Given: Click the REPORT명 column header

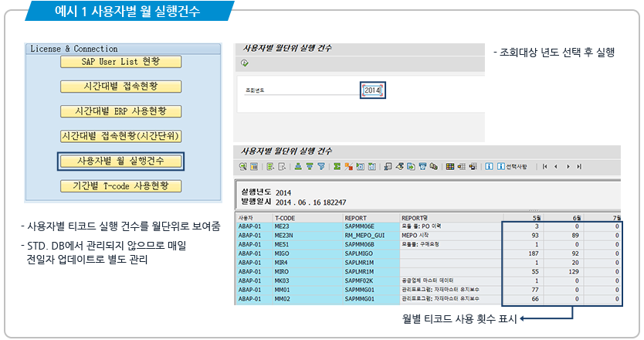Looking at the screenshot, I should coord(452,218).
